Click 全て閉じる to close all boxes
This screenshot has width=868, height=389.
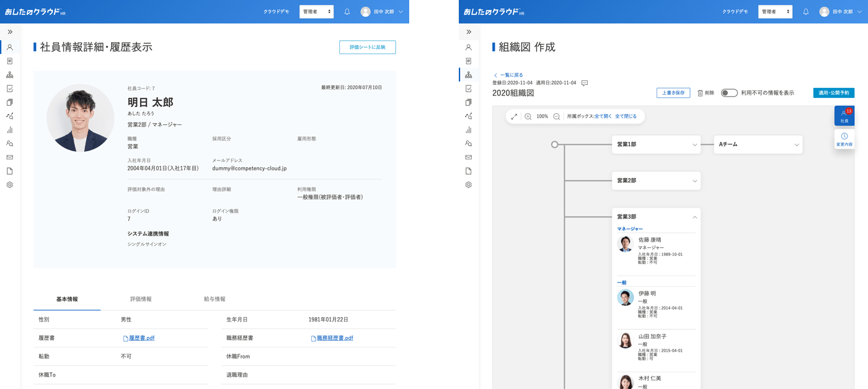626,116
